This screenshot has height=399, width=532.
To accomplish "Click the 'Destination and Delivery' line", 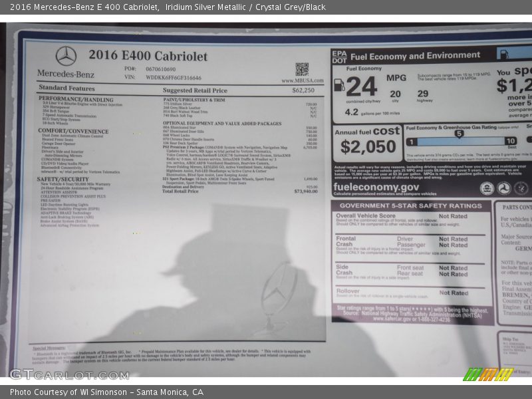I will 183,187.
